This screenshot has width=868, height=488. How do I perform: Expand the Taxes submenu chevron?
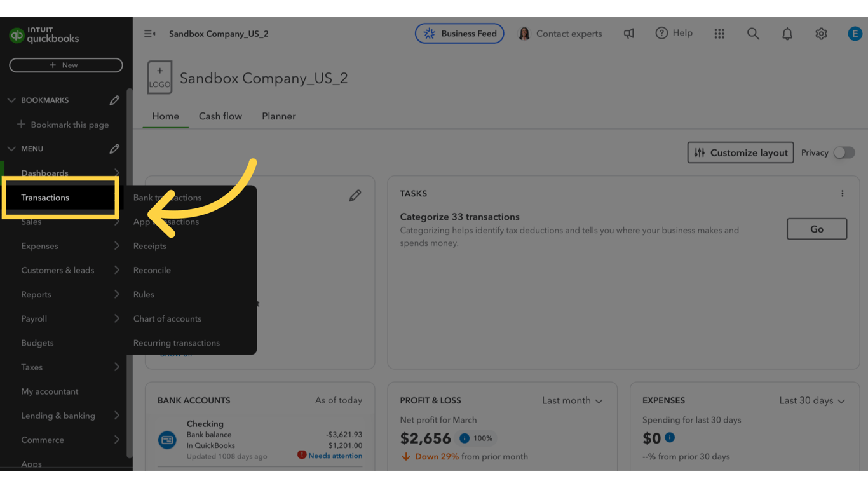(117, 367)
